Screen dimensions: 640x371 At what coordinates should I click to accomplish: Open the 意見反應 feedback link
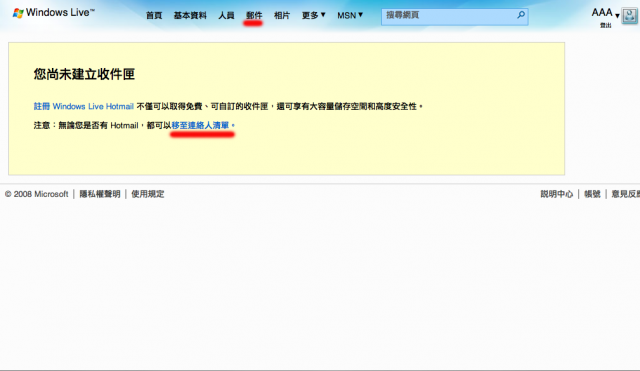625,194
